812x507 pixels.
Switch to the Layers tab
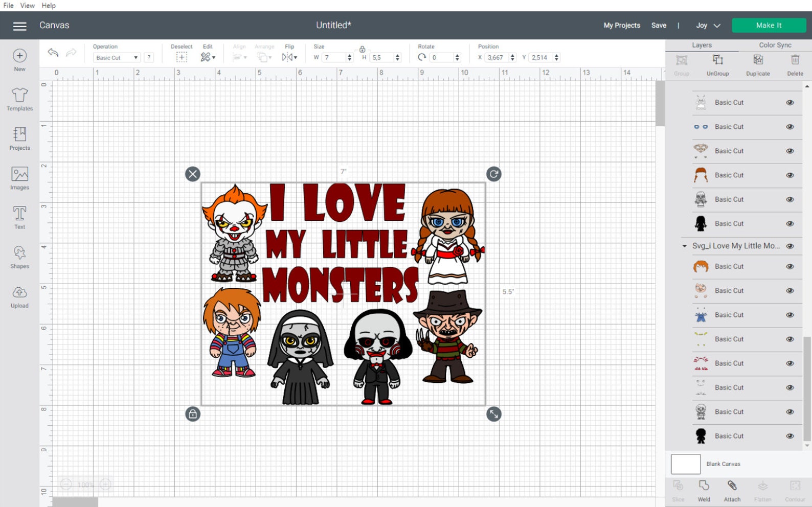coord(702,45)
